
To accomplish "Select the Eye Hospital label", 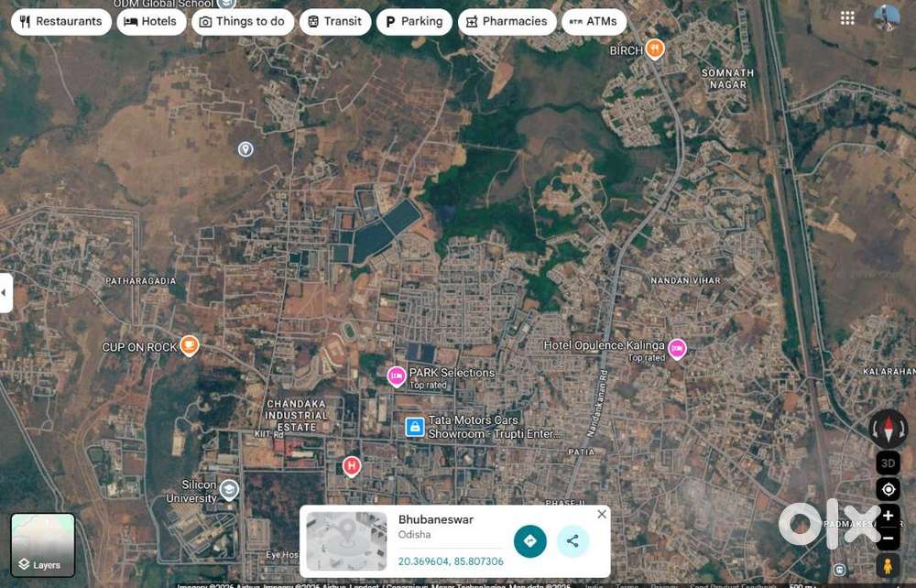I will (x=282, y=554).
